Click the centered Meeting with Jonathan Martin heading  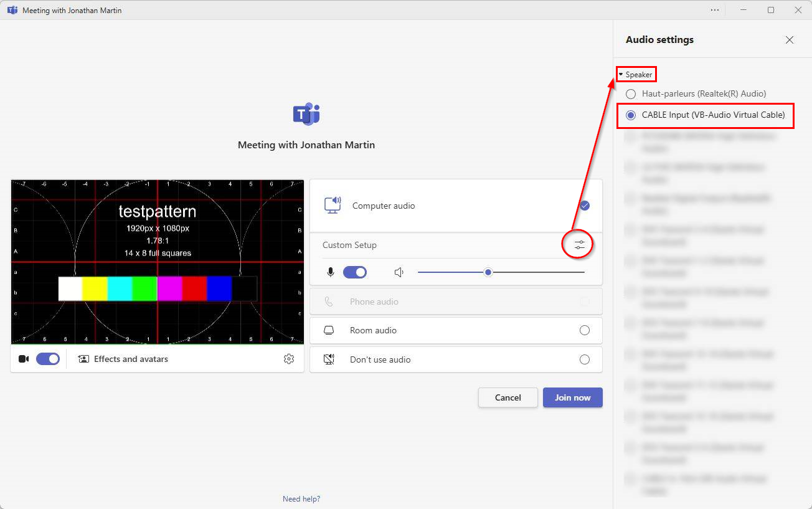pyautogui.click(x=306, y=145)
